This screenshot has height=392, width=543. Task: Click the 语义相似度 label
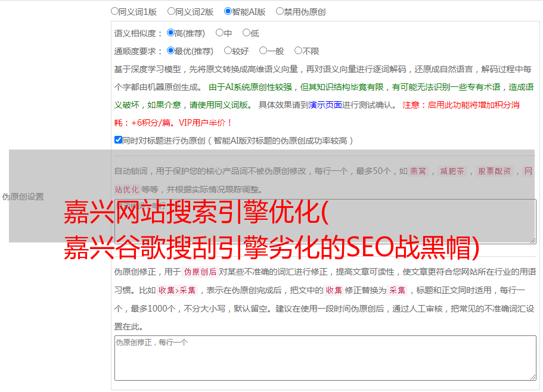click(138, 33)
